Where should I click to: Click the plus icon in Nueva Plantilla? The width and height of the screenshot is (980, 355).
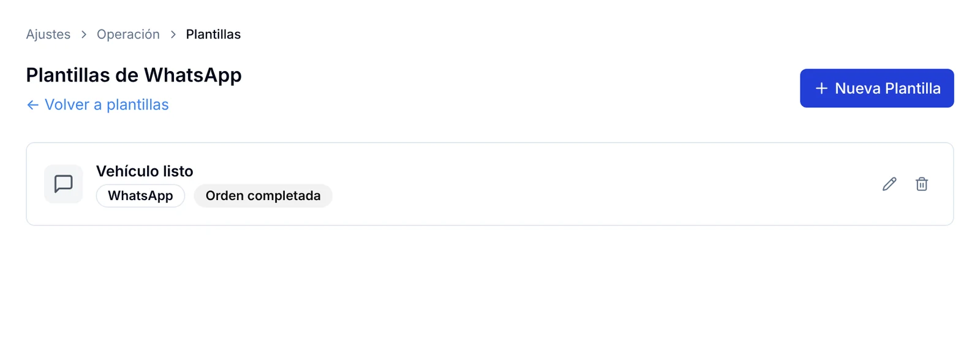coord(821,88)
